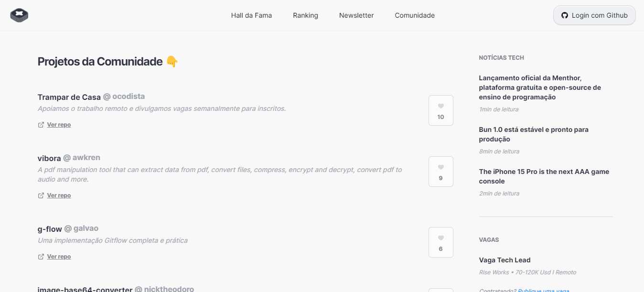644x292 pixels.
Task: Click the site logo icon in header
Action: pos(19,15)
